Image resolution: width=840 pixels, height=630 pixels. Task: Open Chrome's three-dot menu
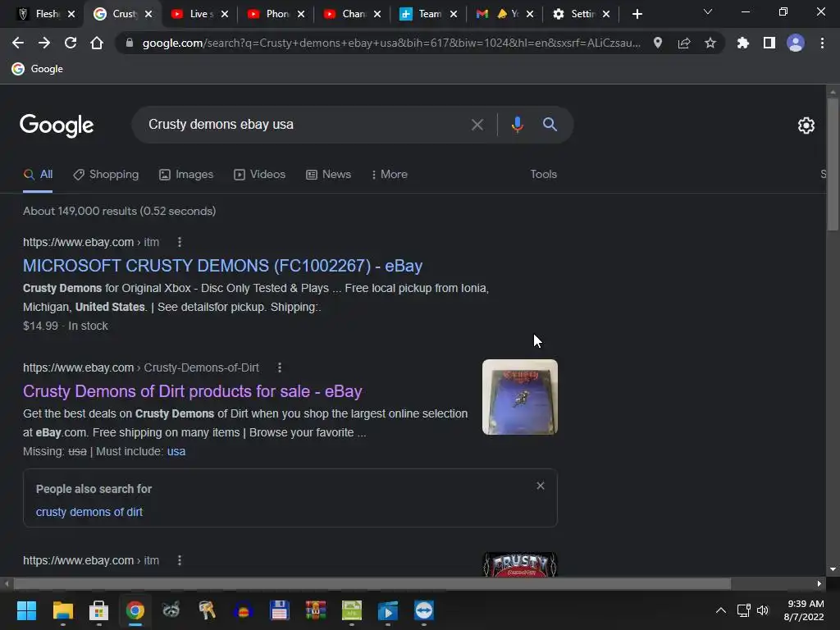(x=822, y=43)
